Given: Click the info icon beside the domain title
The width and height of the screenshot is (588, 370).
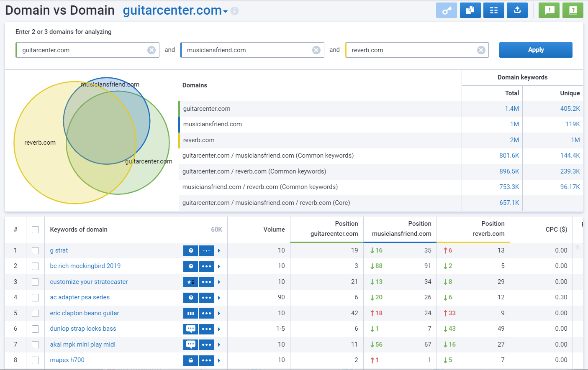Looking at the screenshot, I should pyautogui.click(x=235, y=11).
